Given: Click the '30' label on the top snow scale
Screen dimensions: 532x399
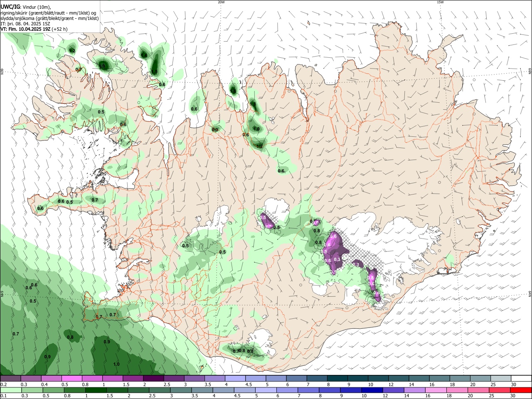Looking at the screenshot, I should pyautogui.click(x=514, y=384).
